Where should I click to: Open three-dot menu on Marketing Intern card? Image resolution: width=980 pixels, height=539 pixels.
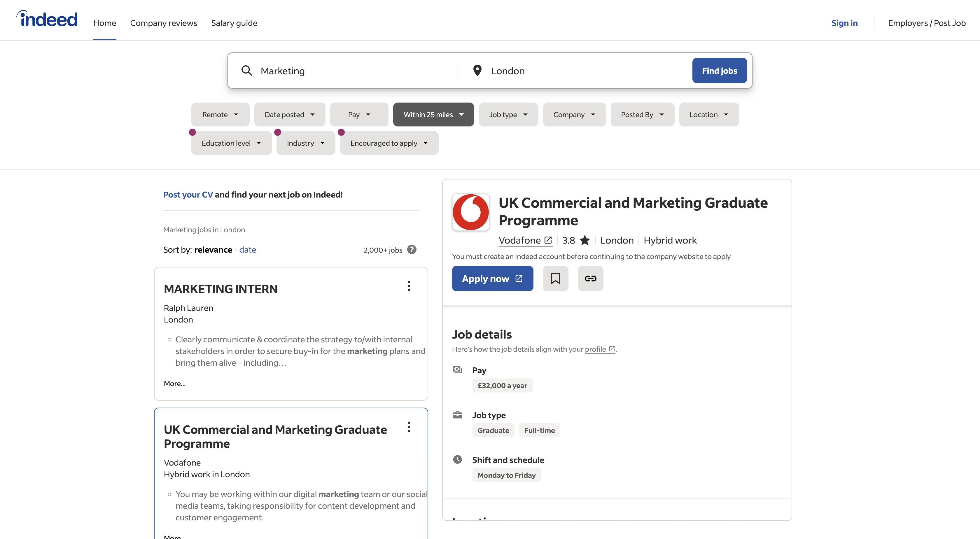tap(409, 286)
